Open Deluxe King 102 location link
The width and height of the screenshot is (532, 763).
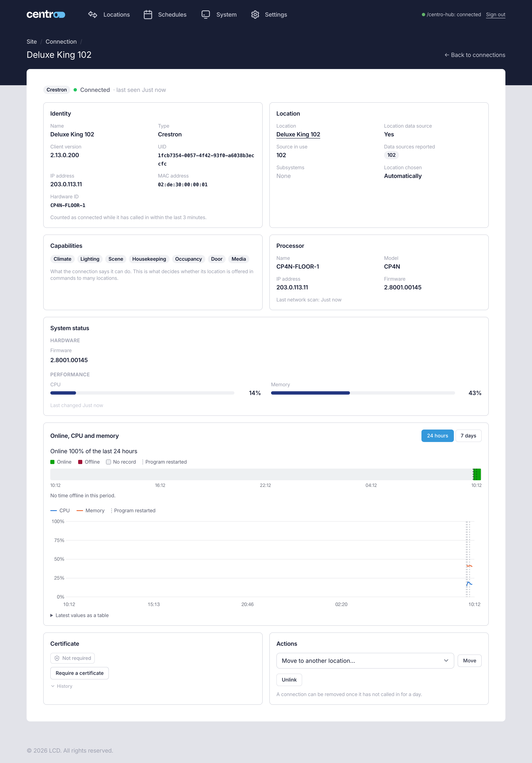pyautogui.click(x=298, y=134)
